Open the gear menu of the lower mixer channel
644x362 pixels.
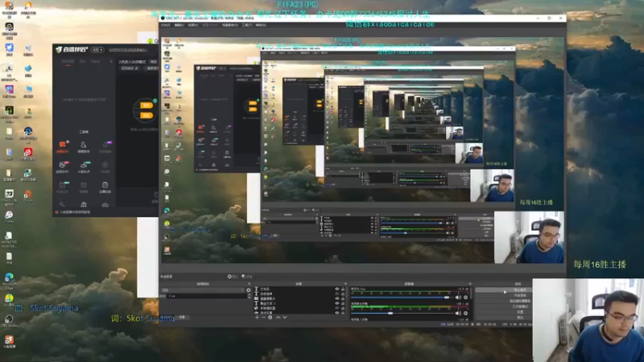coord(465,313)
